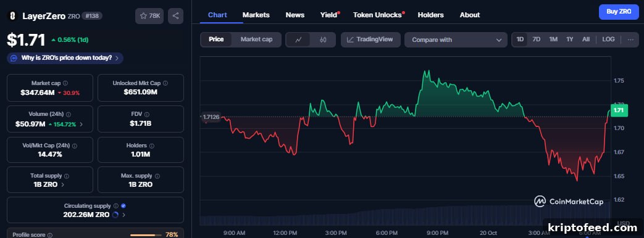Click the Total supply info icon
This screenshot has width=644, height=238.
(x=67, y=176)
